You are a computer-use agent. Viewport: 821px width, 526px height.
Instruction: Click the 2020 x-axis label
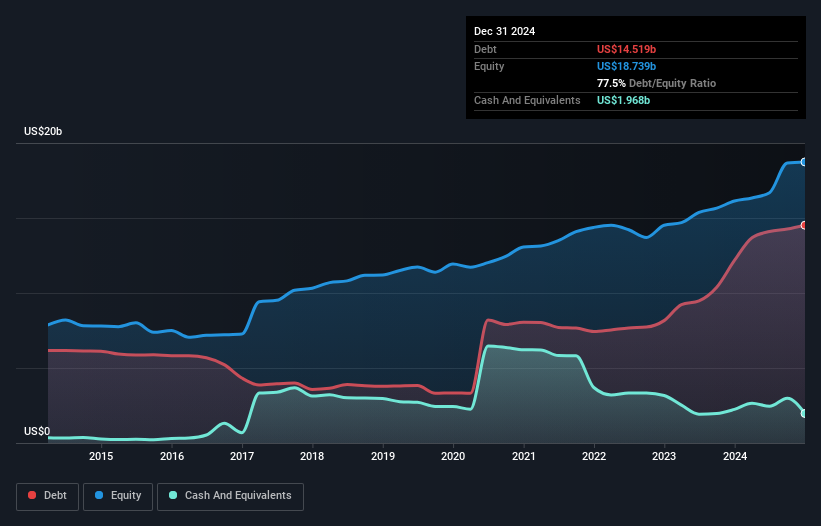(x=453, y=456)
